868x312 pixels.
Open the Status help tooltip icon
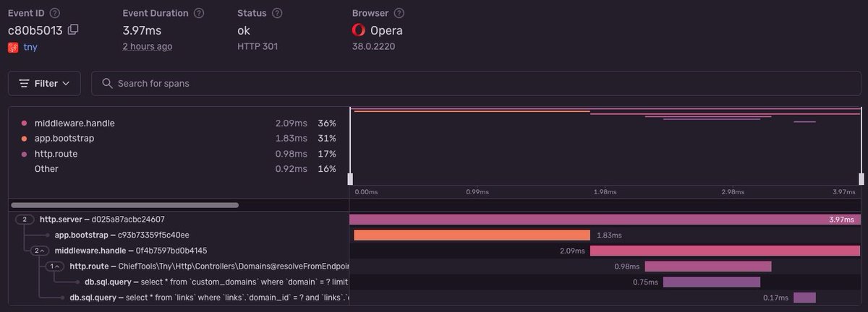point(278,13)
